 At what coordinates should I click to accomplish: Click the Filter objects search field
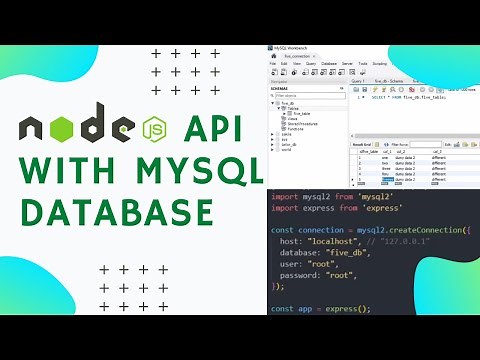pyautogui.click(x=310, y=96)
